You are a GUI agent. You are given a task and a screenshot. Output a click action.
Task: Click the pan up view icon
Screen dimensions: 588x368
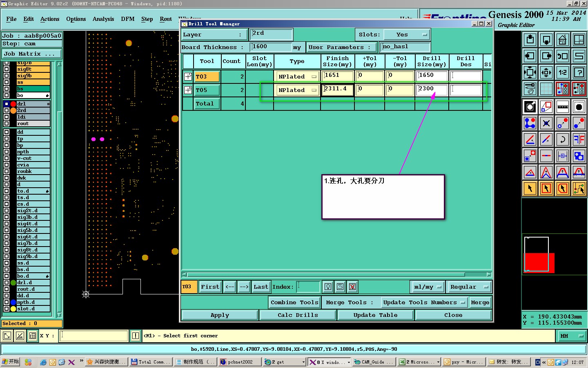point(530,40)
